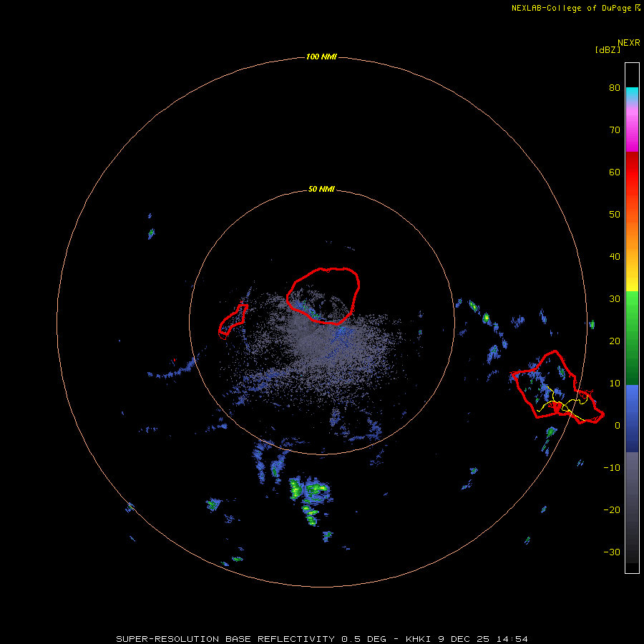Click the blue segment of the color bar
644x644 pixels.
click(632, 418)
